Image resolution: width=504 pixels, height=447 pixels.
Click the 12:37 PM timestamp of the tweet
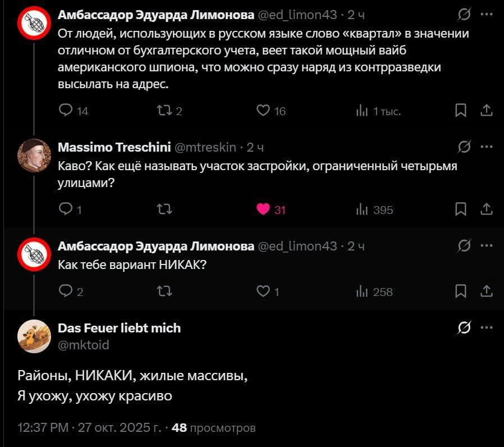tap(43, 428)
